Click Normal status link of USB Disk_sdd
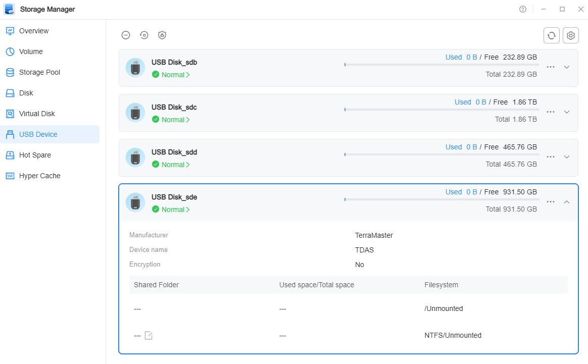The image size is (588, 364). coord(175,165)
